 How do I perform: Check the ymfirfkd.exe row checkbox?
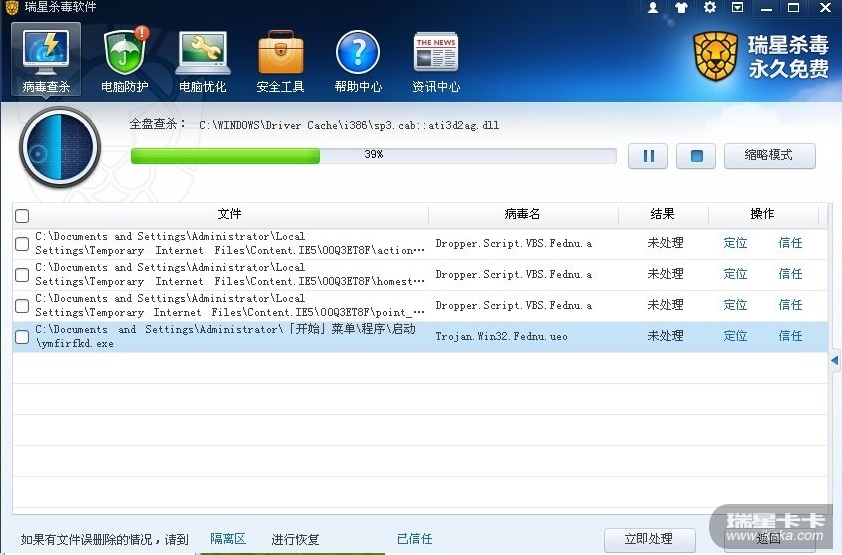click(x=22, y=337)
